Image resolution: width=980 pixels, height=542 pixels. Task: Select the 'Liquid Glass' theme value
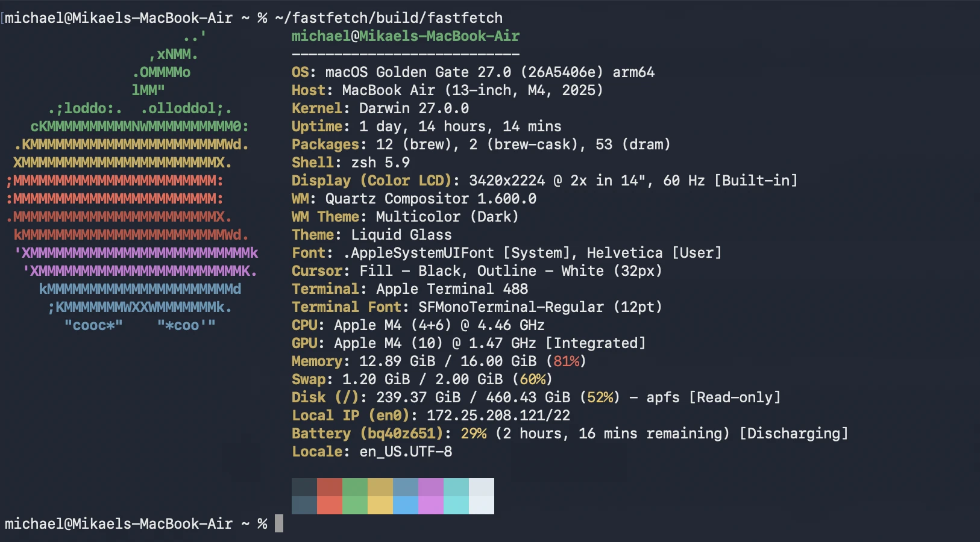(x=401, y=235)
